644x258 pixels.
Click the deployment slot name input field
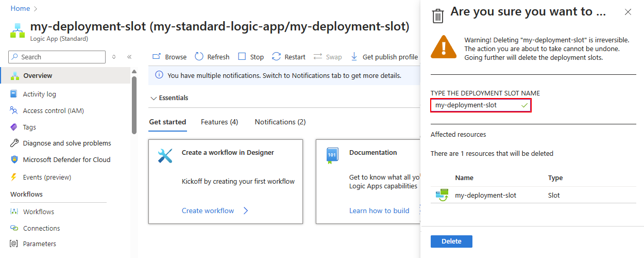click(476, 105)
